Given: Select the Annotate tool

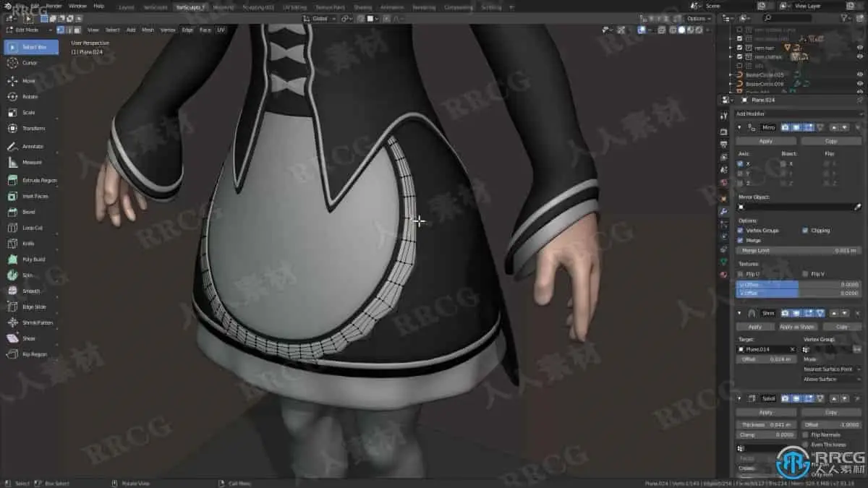Looking at the screenshot, I should click(33, 147).
